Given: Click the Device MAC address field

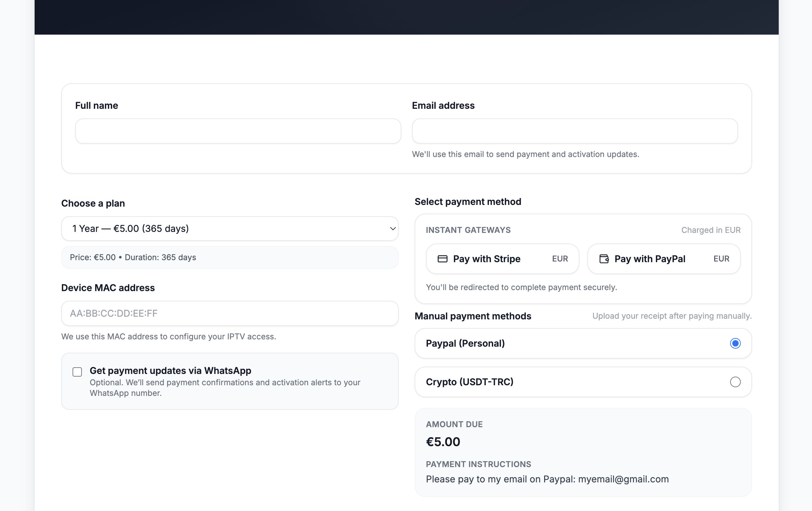Looking at the screenshot, I should 229,313.
